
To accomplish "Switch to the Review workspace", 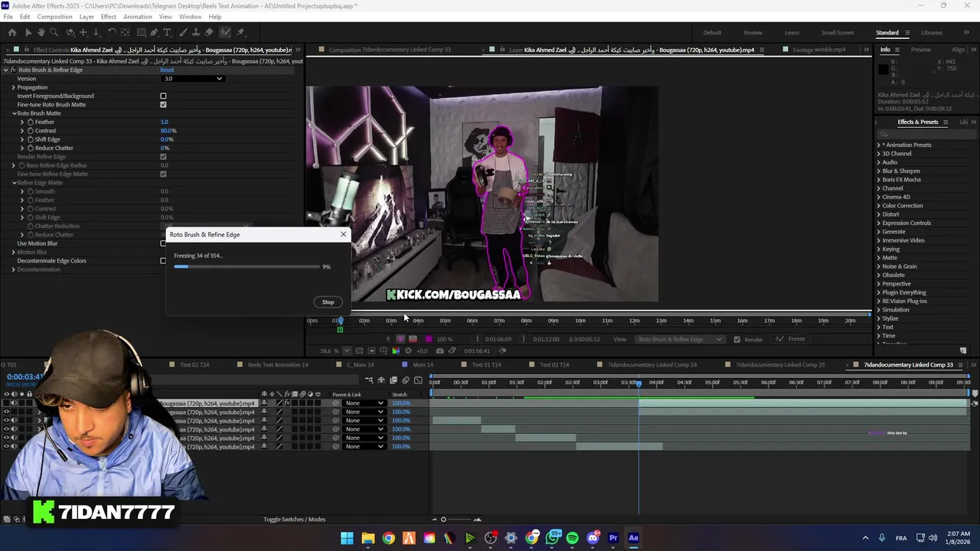I will pos(753,33).
